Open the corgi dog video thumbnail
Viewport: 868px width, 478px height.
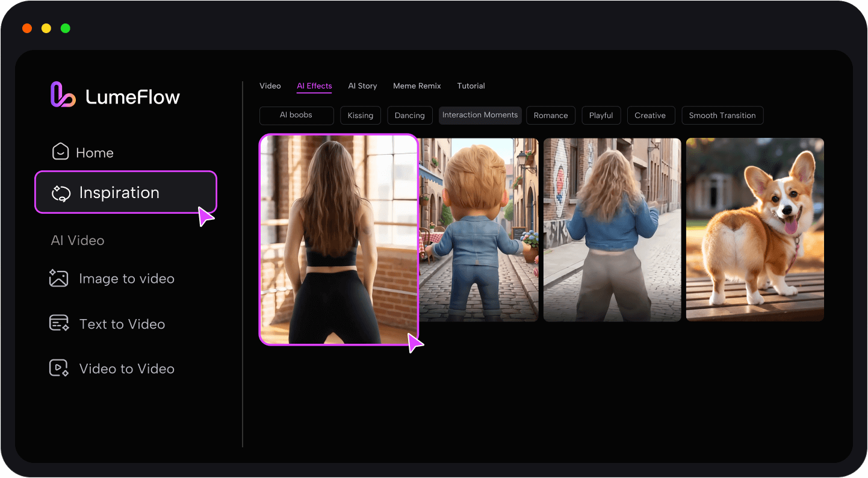pos(755,229)
